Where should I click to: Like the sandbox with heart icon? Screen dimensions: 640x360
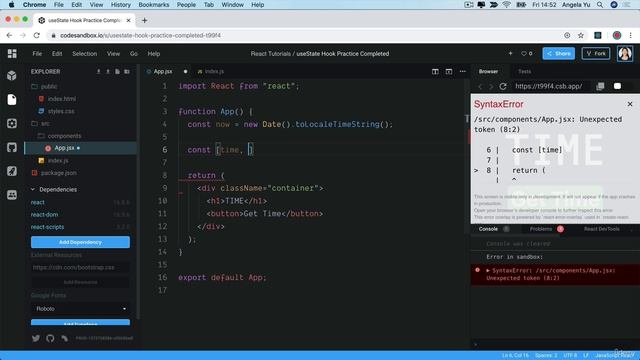(524, 53)
